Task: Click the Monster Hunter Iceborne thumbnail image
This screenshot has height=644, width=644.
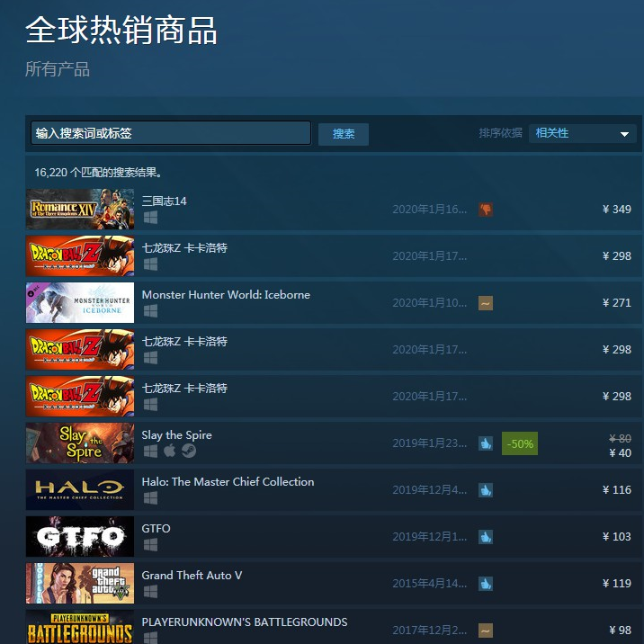Action: pos(80,302)
